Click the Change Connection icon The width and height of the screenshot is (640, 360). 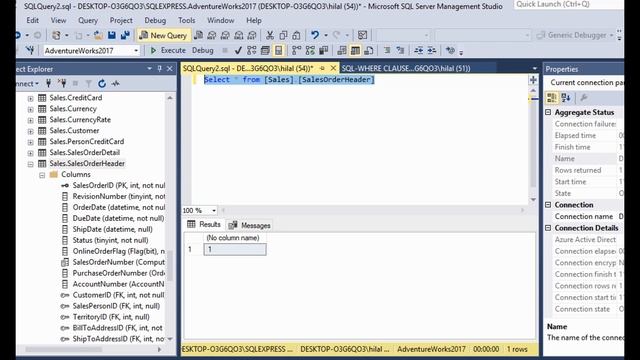[30, 51]
